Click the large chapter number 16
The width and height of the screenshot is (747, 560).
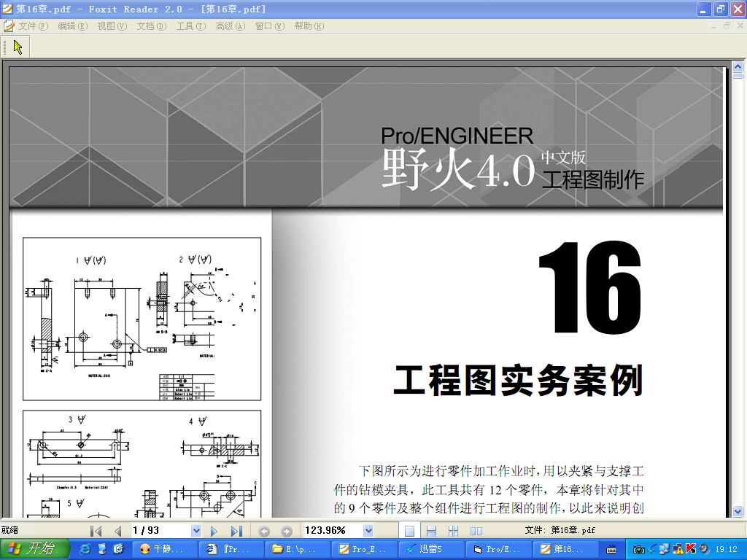tap(589, 287)
